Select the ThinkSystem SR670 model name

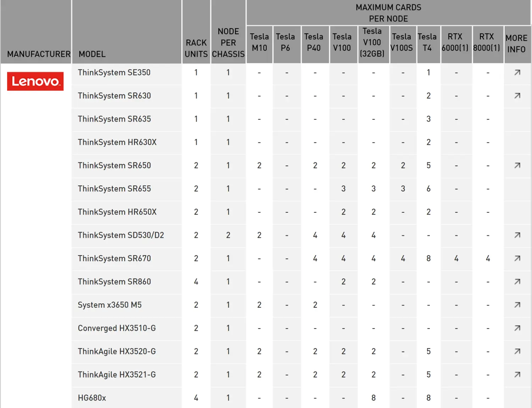pos(114,258)
